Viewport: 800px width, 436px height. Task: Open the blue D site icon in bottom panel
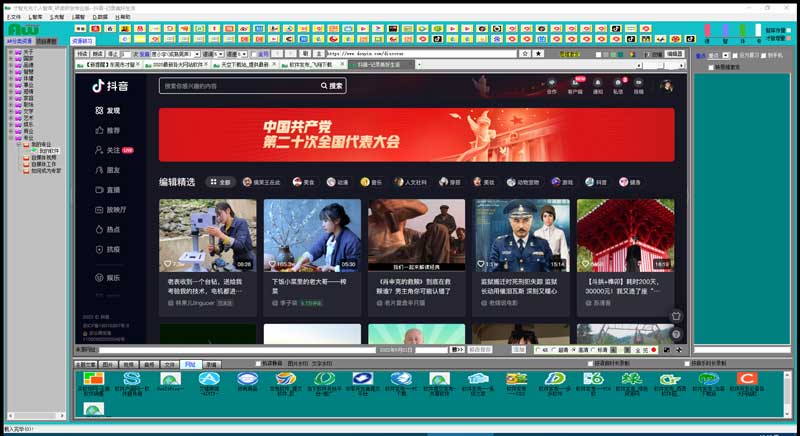click(x=555, y=378)
